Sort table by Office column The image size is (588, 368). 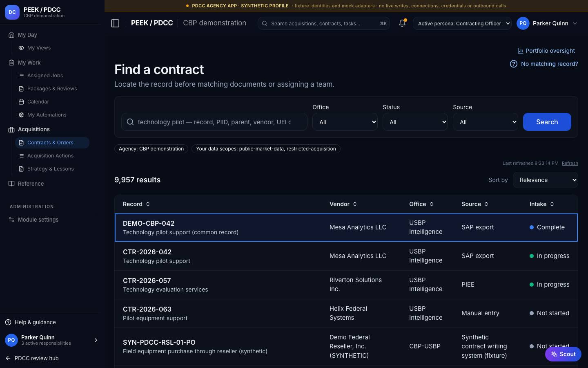421,204
